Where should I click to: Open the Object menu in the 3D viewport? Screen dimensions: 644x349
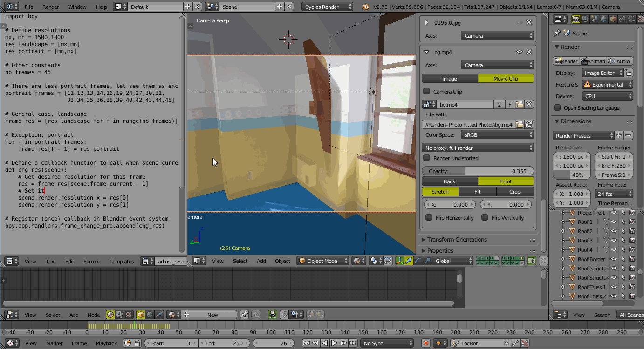tap(282, 261)
